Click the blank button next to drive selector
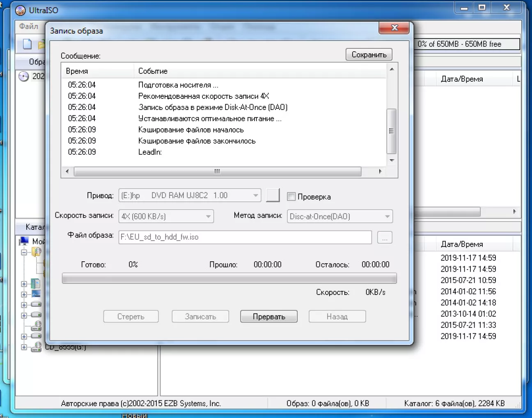 (273, 196)
